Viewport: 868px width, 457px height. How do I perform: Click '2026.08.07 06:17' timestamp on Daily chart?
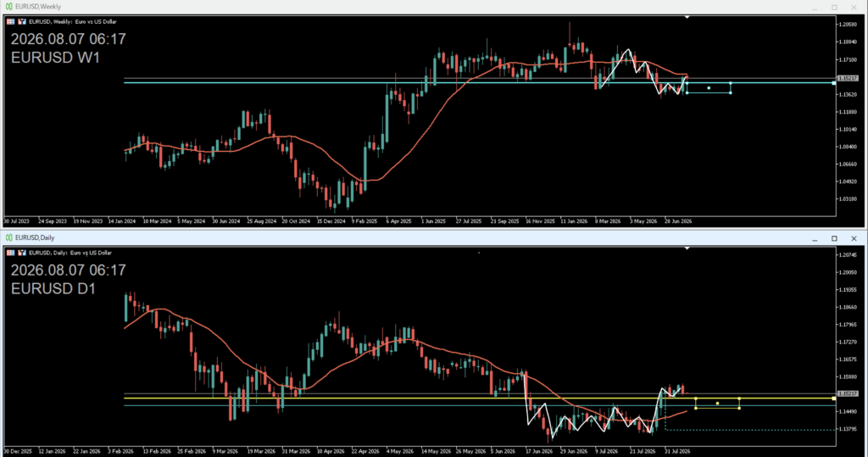click(68, 270)
